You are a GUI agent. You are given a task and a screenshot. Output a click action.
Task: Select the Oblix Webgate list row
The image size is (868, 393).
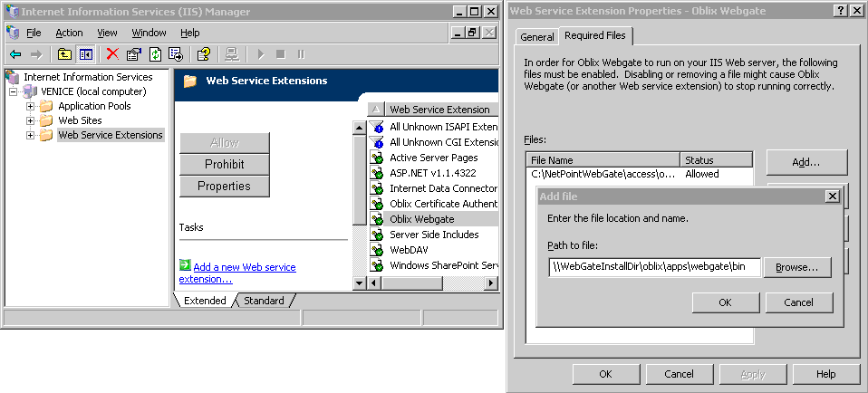(x=433, y=219)
